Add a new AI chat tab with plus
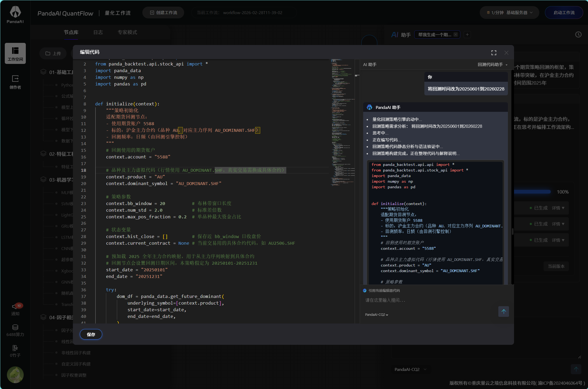The width and height of the screenshot is (588, 389). coord(467,35)
